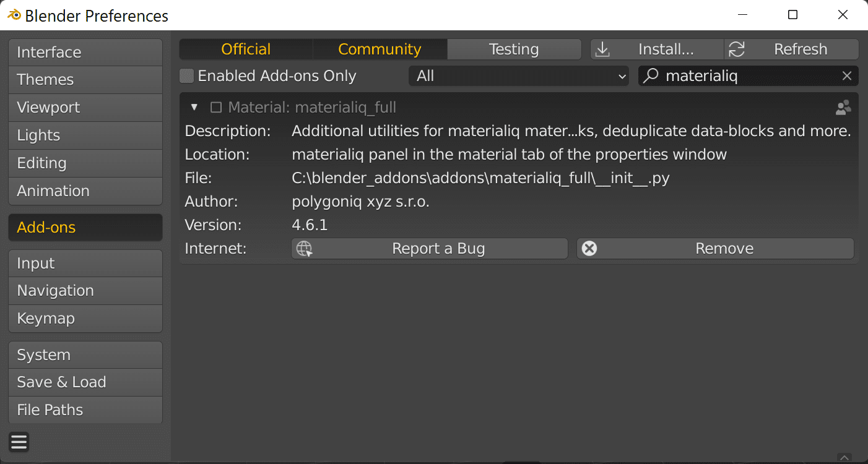The image size is (868, 464).
Task: Click the Location text about materialiq panel
Action: pos(509,155)
